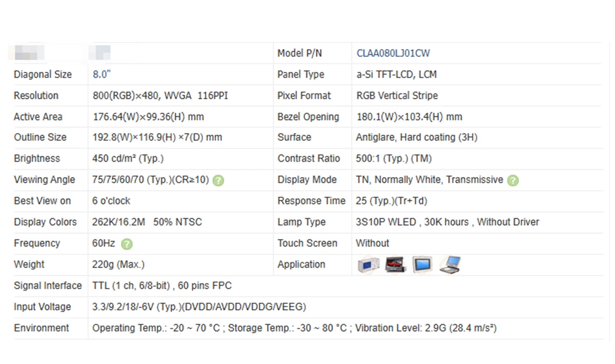
Task: Click the operating and storage temperature environment text
Action: (294, 328)
